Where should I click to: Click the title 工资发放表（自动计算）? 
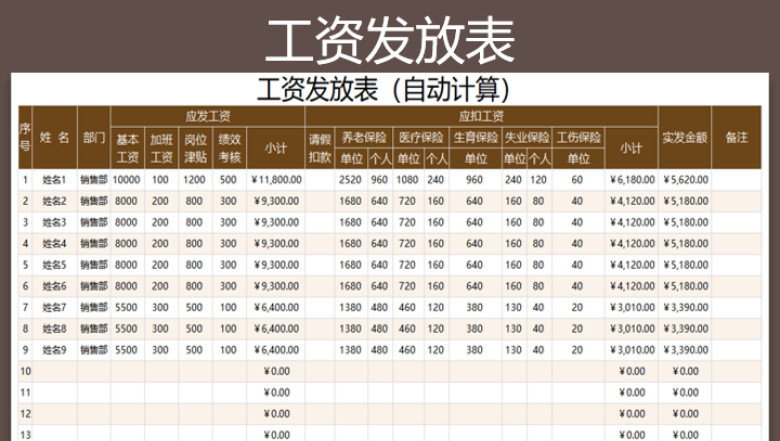[384, 90]
